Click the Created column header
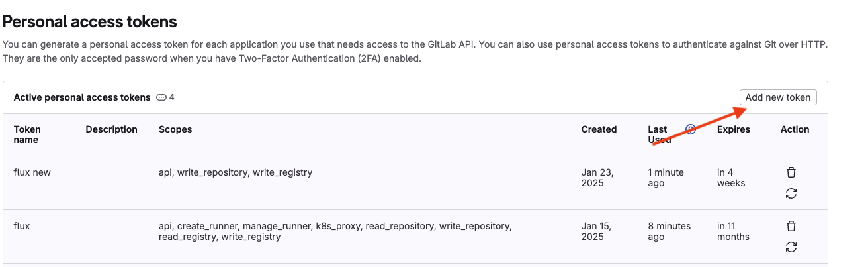The height and width of the screenshot is (267, 868). (x=599, y=129)
